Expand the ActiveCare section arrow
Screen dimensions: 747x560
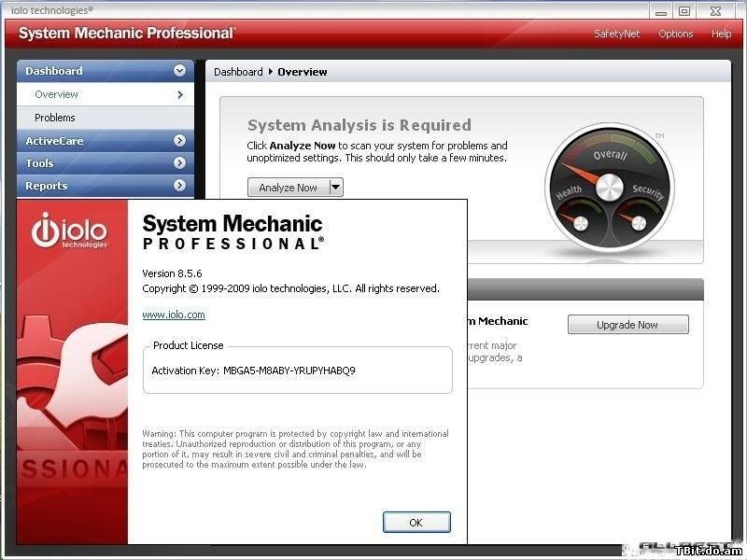click(x=179, y=141)
